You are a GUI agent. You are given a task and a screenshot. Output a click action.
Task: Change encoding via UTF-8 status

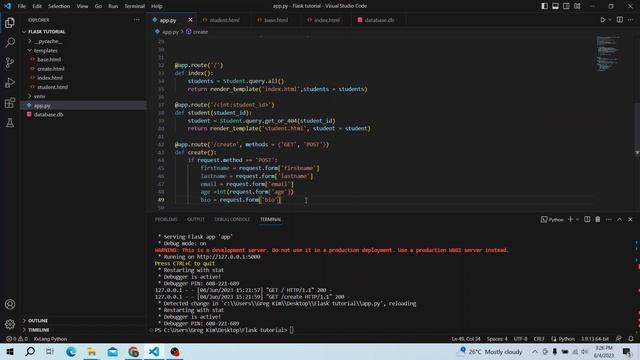tap(520, 338)
